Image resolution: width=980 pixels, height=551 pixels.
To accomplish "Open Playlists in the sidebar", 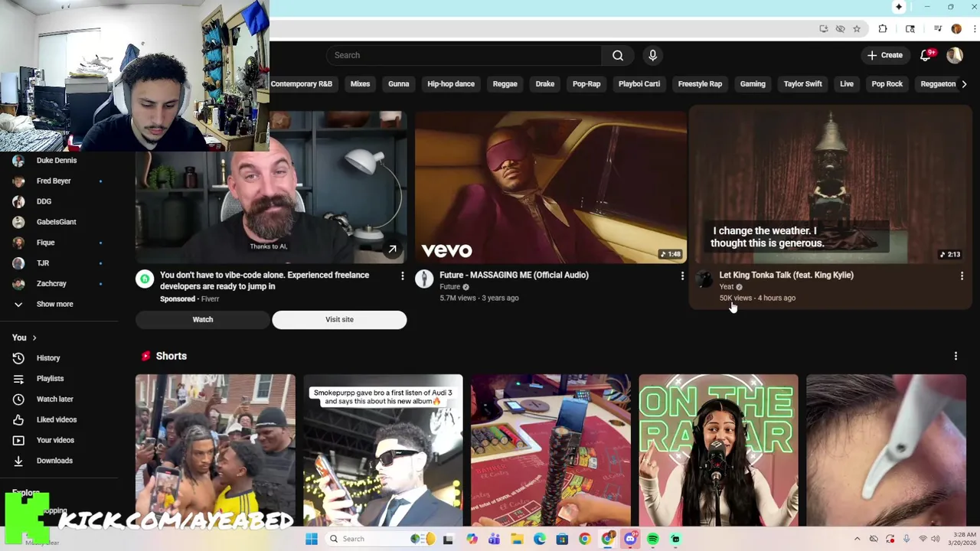I will 50,379.
